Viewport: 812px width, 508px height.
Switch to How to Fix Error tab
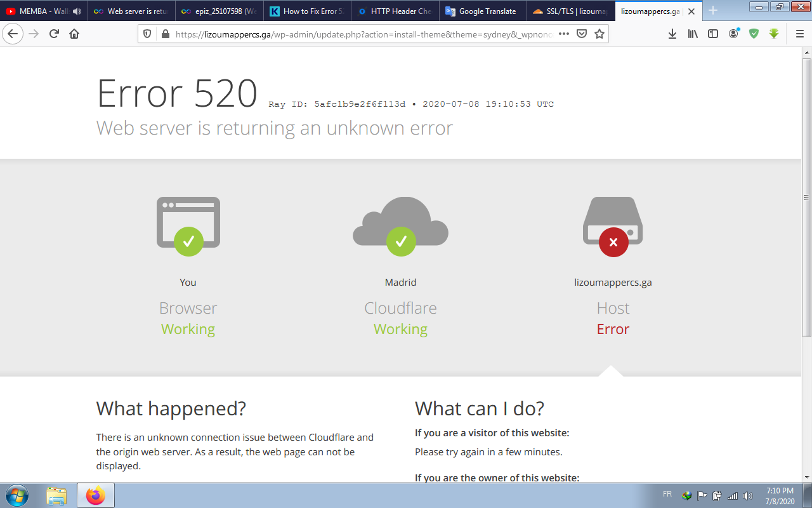pyautogui.click(x=307, y=11)
